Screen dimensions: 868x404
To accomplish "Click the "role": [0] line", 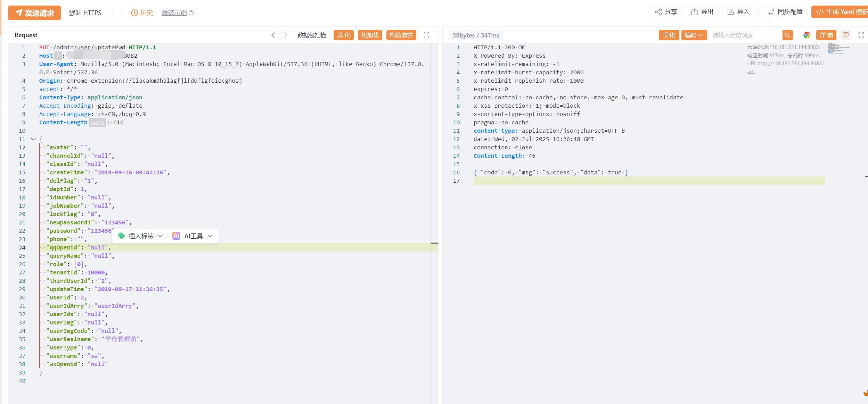I will tap(66, 264).
